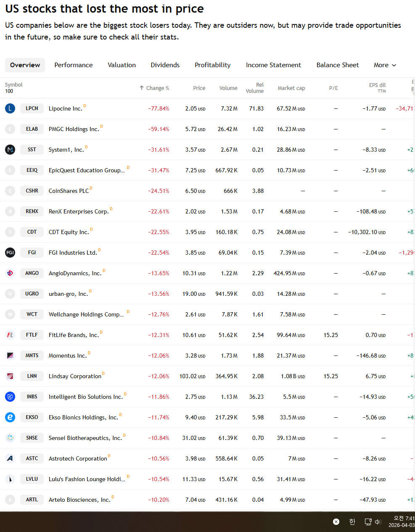Open the EEIQ ticker link
This screenshot has width=415, height=532.
(32, 170)
